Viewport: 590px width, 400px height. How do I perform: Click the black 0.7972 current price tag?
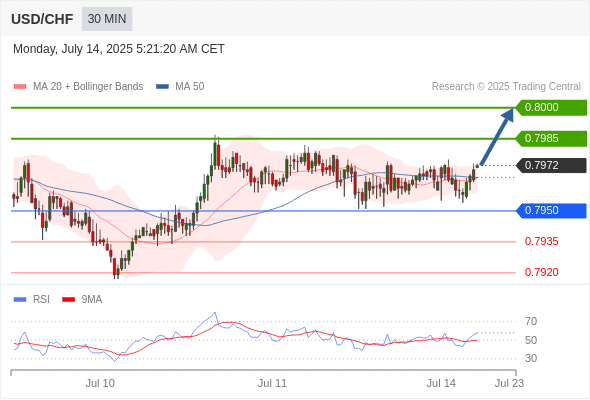click(551, 165)
